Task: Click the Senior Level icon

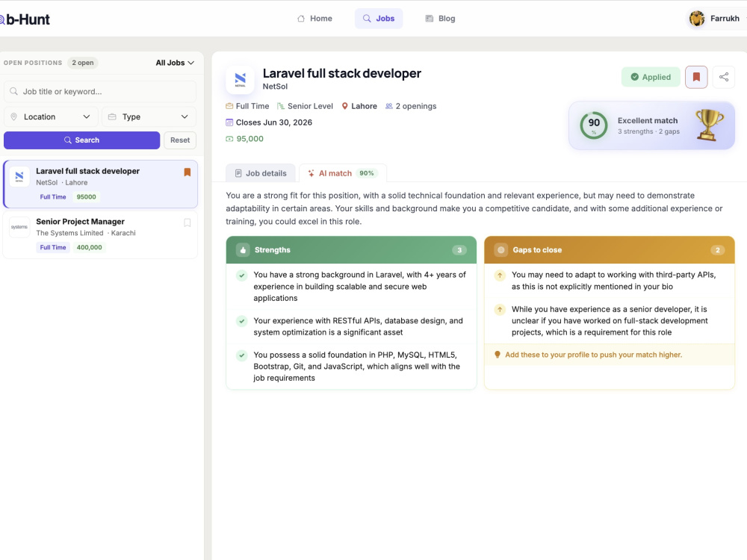Action: pyautogui.click(x=281, y=106)
